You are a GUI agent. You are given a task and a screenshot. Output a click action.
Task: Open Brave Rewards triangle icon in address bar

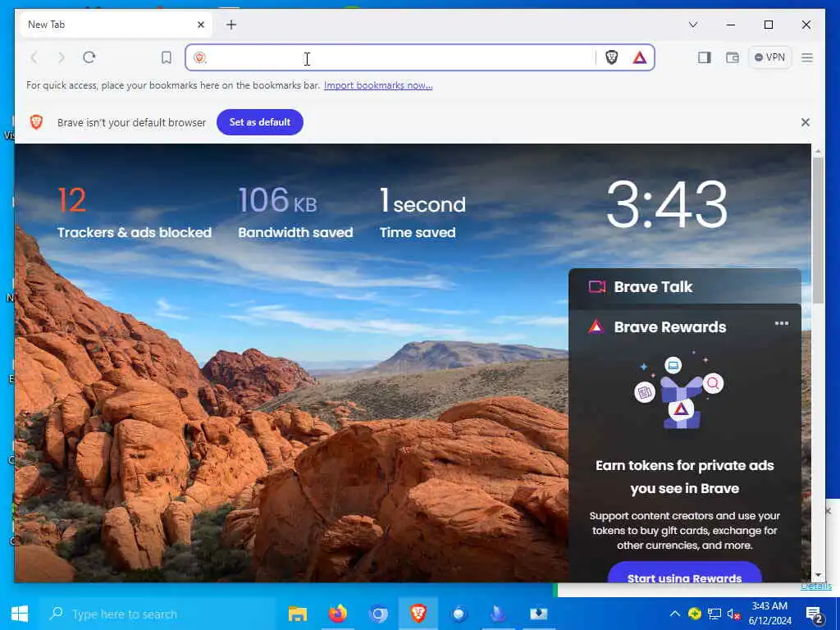click(640, 57)
